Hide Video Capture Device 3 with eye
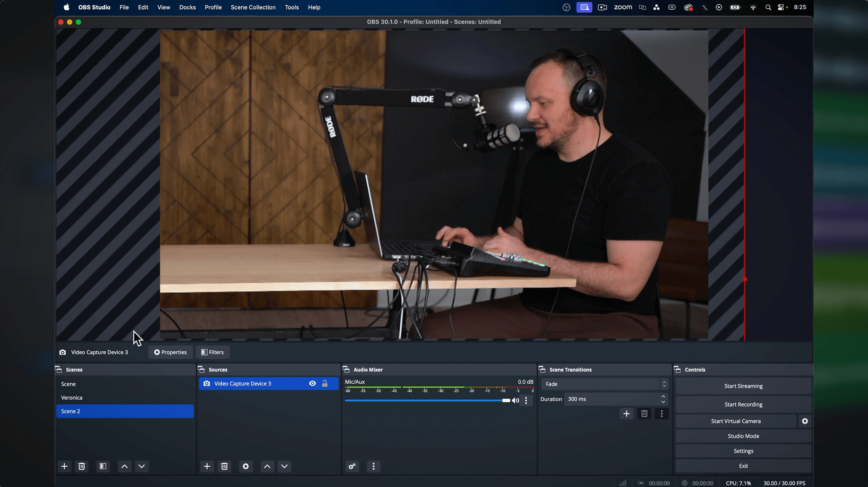Screen dimensions: 868x487 pos(312,383)
